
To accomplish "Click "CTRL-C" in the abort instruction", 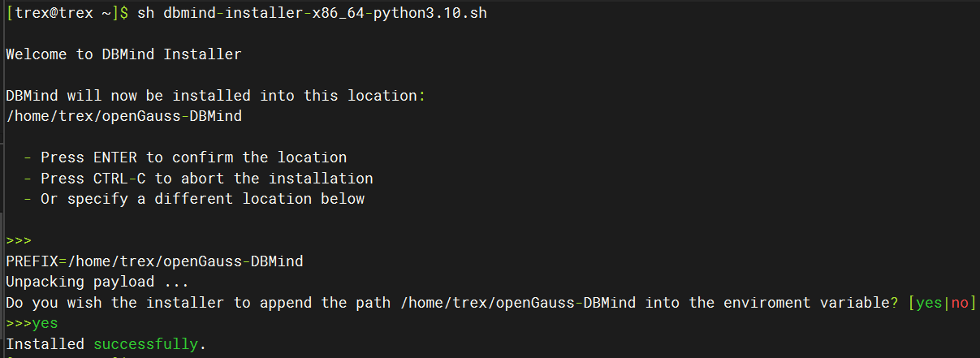I will click(119, 178).
